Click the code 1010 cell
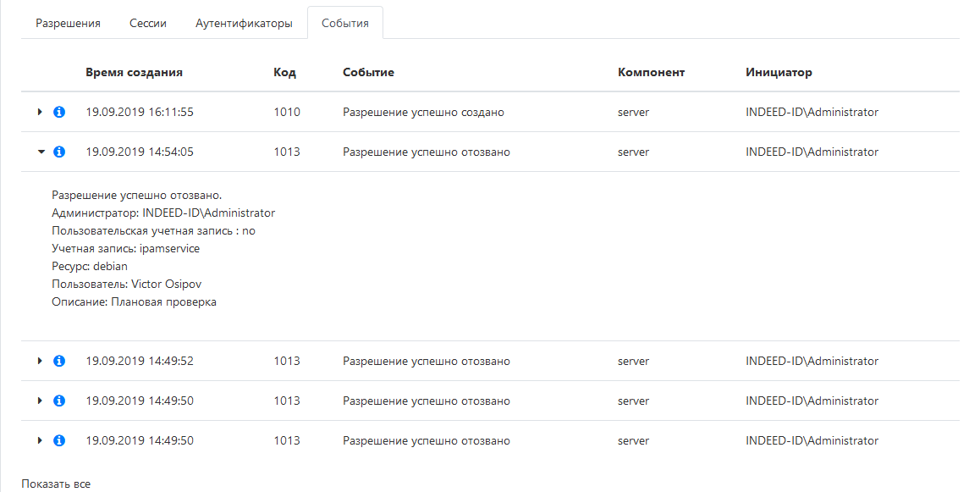 click(287, 112)
